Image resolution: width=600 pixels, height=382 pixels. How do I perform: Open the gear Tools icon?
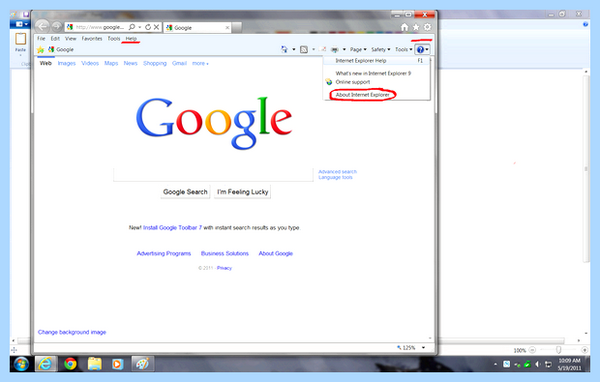pos(427,27)
